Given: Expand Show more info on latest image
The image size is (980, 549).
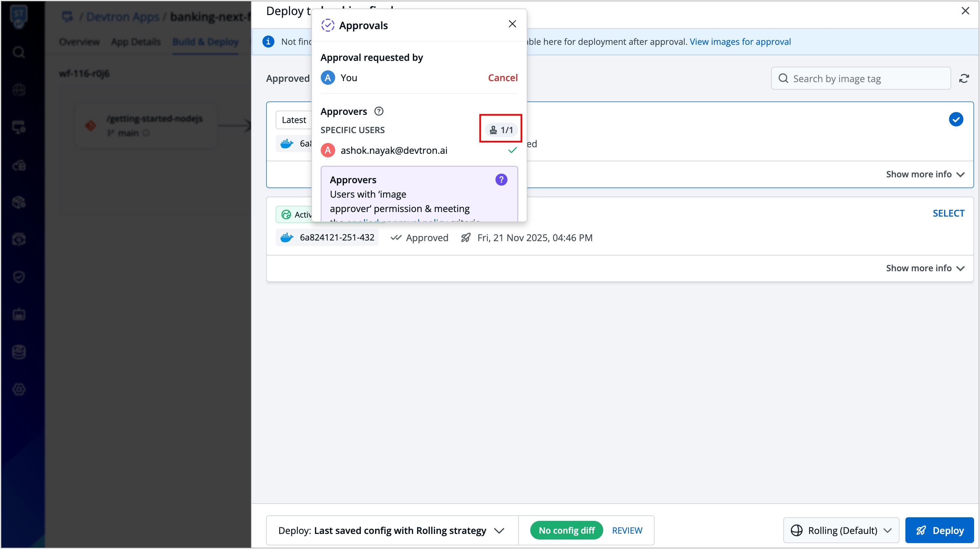Looking at the screenshot, I should (x=925, y=174).
